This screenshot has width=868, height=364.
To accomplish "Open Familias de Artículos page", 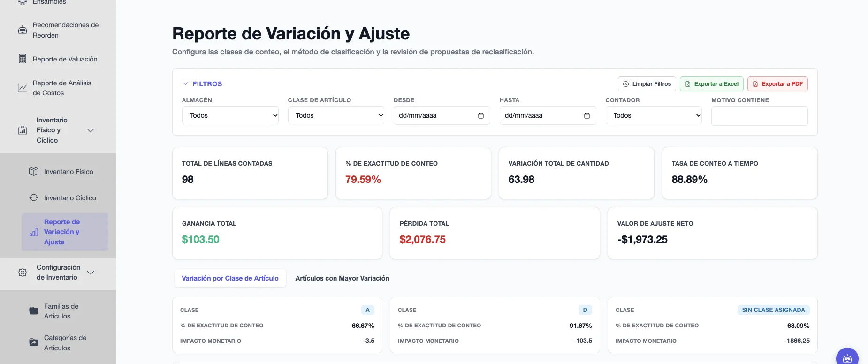I will (x=65, y=311).
